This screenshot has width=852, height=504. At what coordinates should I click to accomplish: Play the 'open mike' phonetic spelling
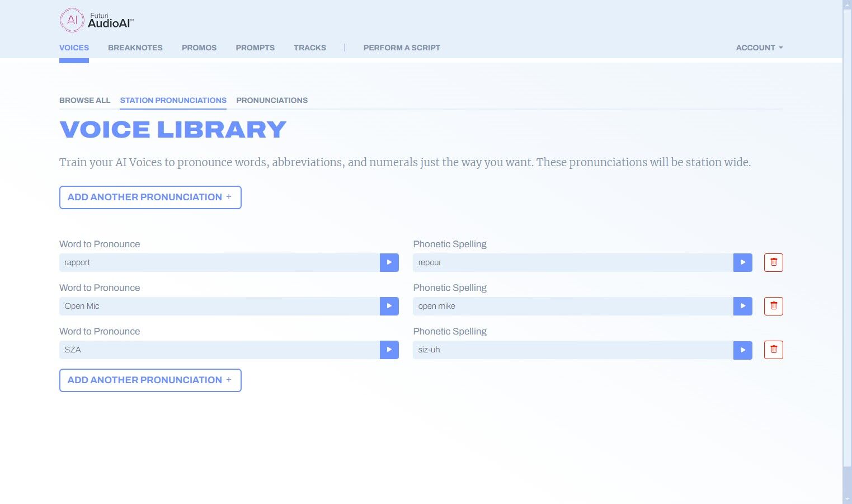(x=742, y=306)
